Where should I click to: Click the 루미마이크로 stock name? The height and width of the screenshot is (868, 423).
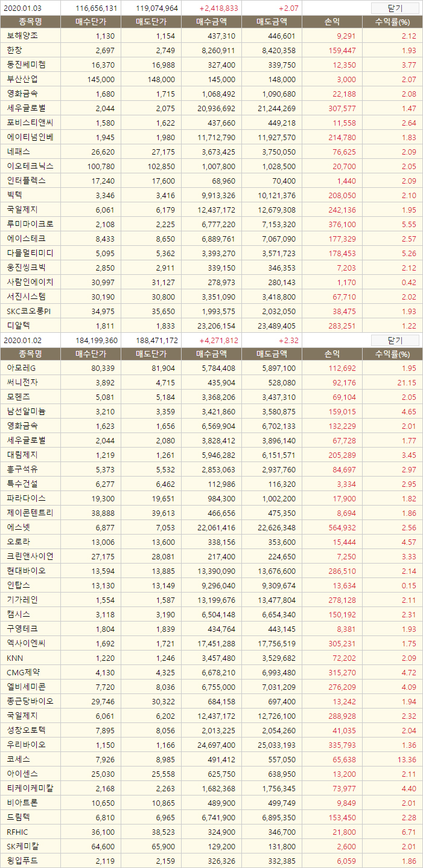click(30, 224)
